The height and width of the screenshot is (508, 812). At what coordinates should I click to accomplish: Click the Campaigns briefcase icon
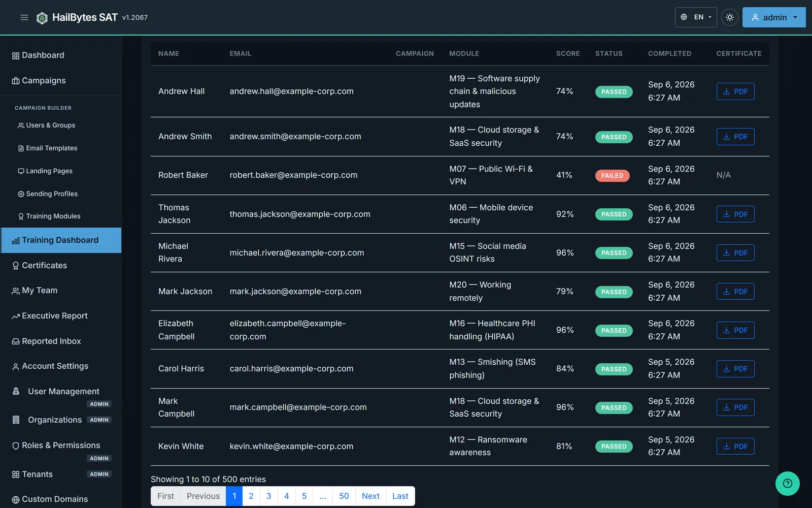click(x=16, y=81)
